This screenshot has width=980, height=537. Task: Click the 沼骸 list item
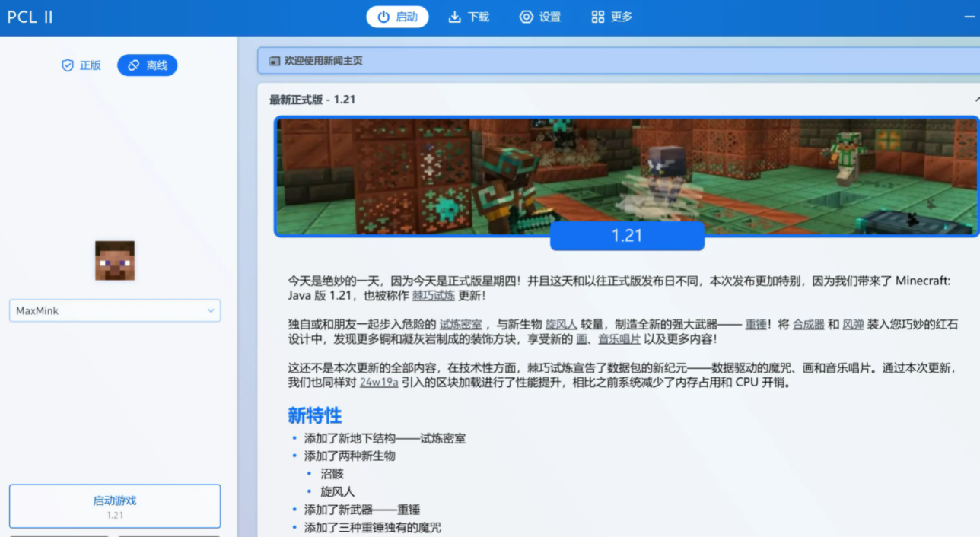click(332, 474)
